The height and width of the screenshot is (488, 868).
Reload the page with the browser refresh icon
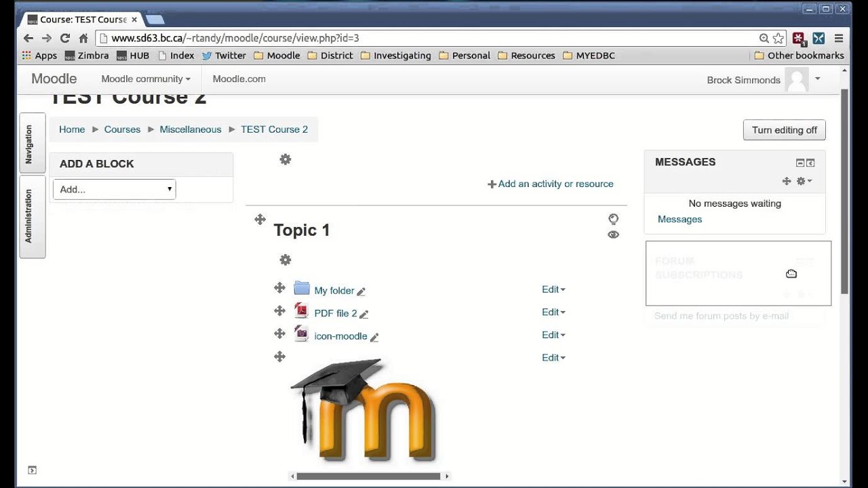[65, 39]
